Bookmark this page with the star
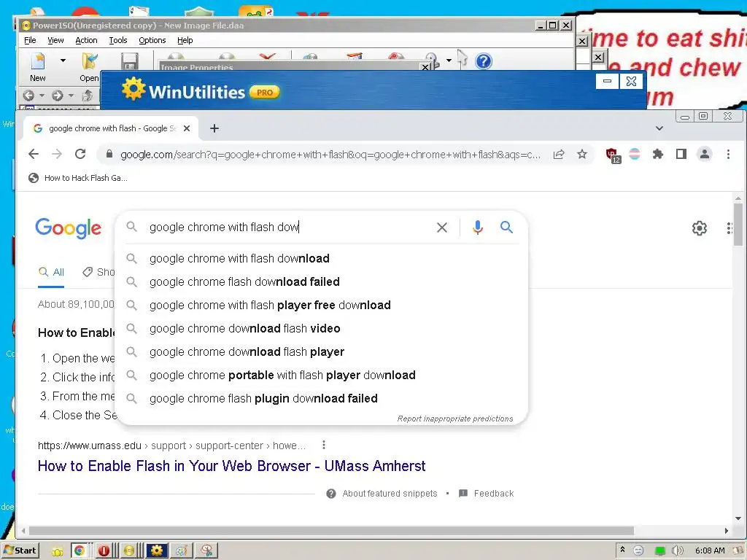Viewport: 747px width, 560px height. (582, 154)
